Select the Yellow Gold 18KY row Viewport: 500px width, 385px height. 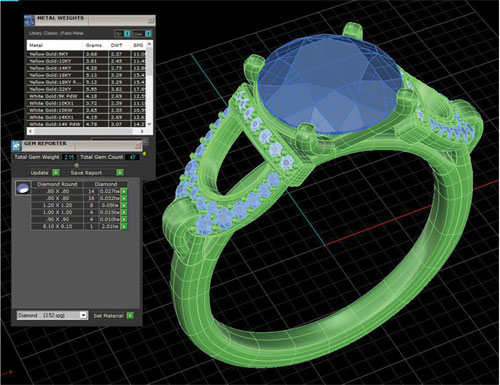tap(87, 75)
